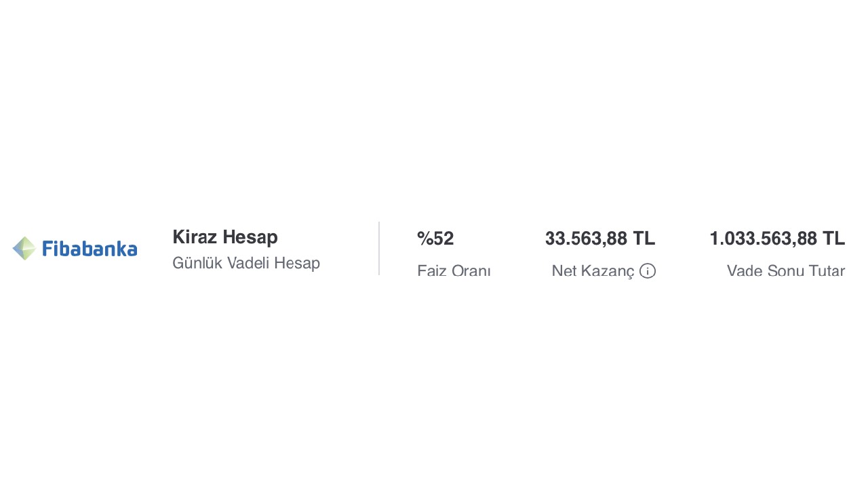Viewport: 868px width, 488px height.
Task: Click the blue Fibabanka wordmark text
Action: pos(90,249)
